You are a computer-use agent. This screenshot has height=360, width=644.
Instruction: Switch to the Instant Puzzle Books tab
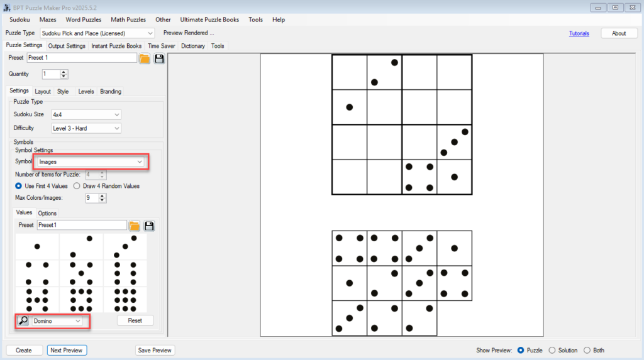(x=116, y=46)
